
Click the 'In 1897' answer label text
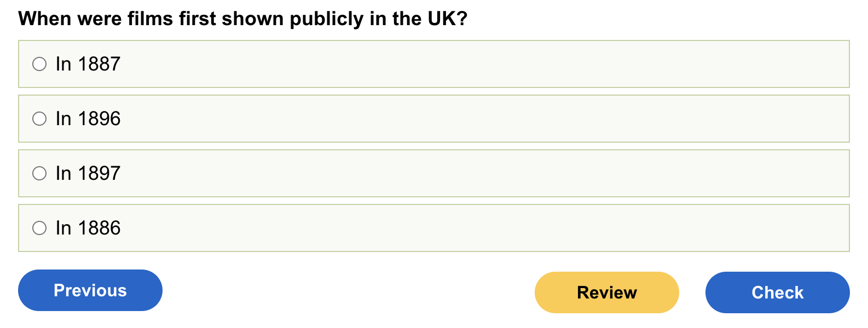(x=88, y=173)
